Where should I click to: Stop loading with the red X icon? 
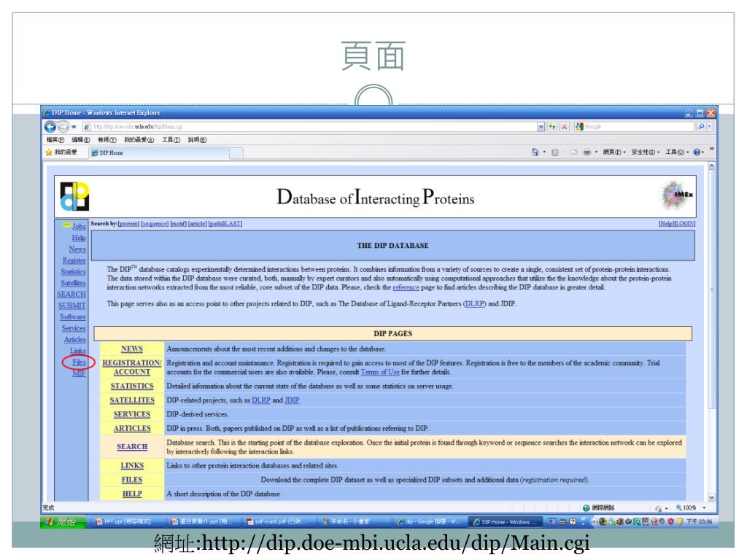(564, 127)
